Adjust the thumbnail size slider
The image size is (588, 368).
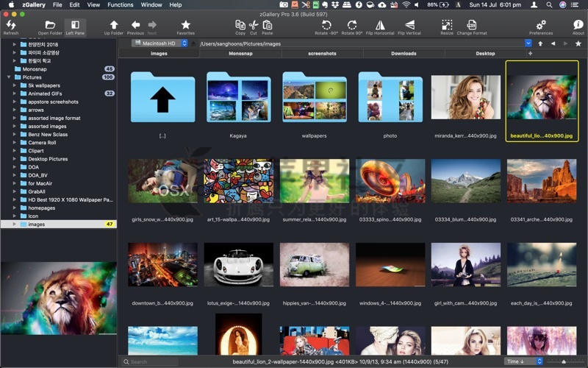tap(563, 361)
